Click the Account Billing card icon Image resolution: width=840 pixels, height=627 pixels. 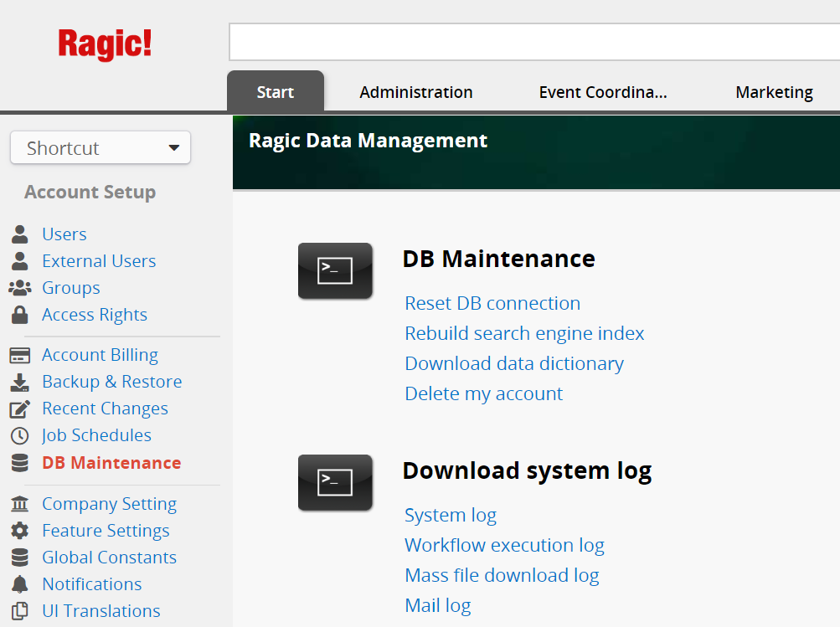pos(20,355)
